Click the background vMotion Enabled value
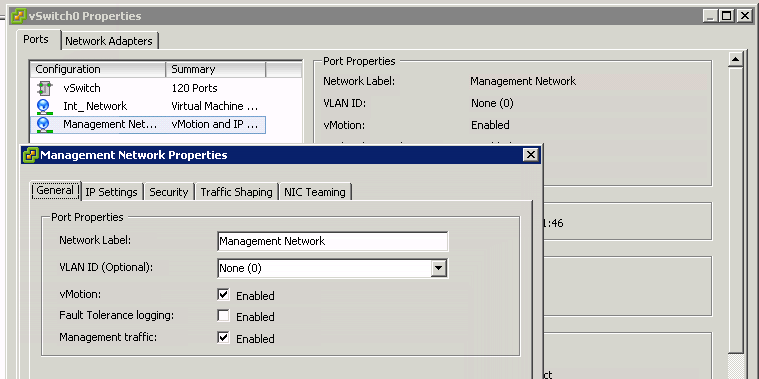The height and width of the screenshot is (379, 759). point(490,125)
